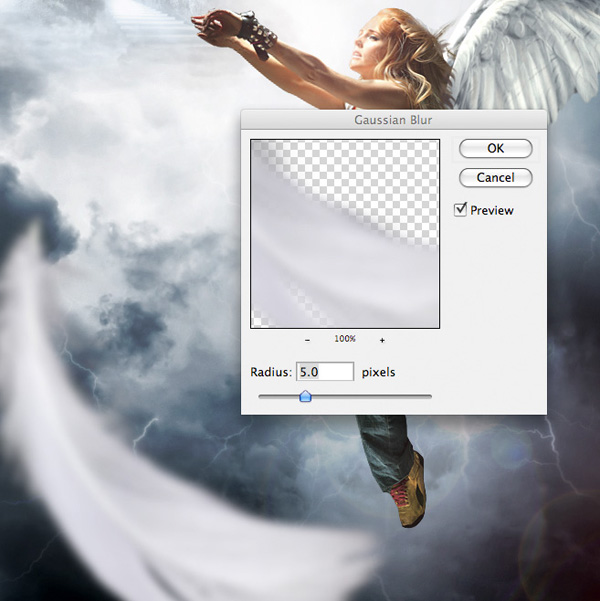The width and height of the screenshot is (600, 601).
Task: Click the Gaussian Blur dialog title bar
Action: [x=394, y=119]
